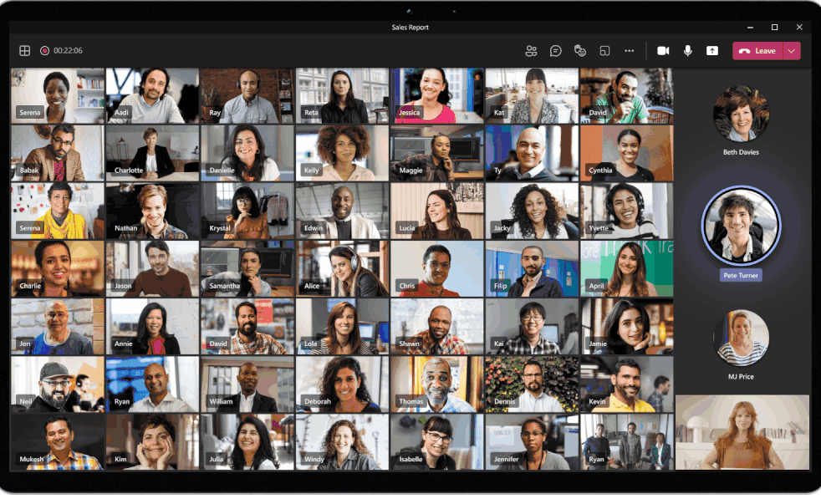Image resolution: width=821 pixels, height=504 pixels.
Task: Select Nathan's video tile
Action: click(x=152, y=211)
